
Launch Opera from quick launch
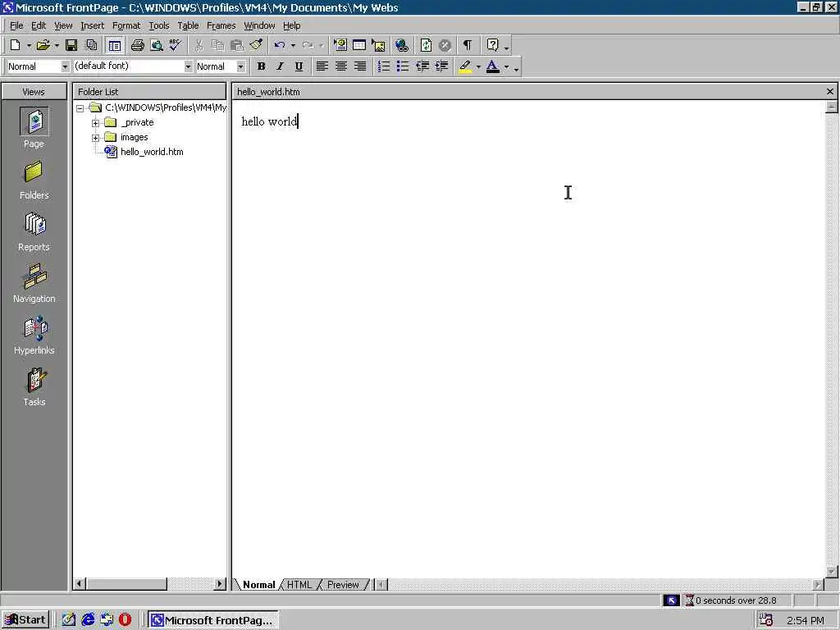(125, 620)
